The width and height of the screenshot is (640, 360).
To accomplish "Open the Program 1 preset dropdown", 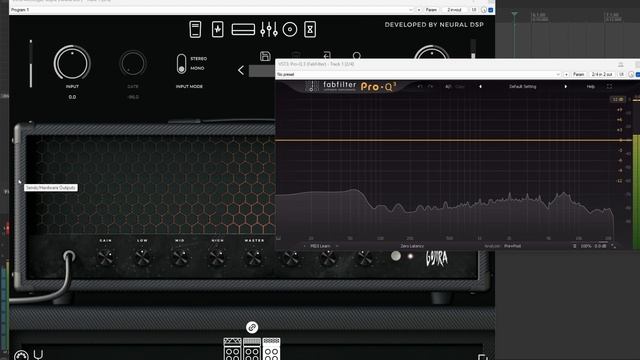I will pos(211,10).
